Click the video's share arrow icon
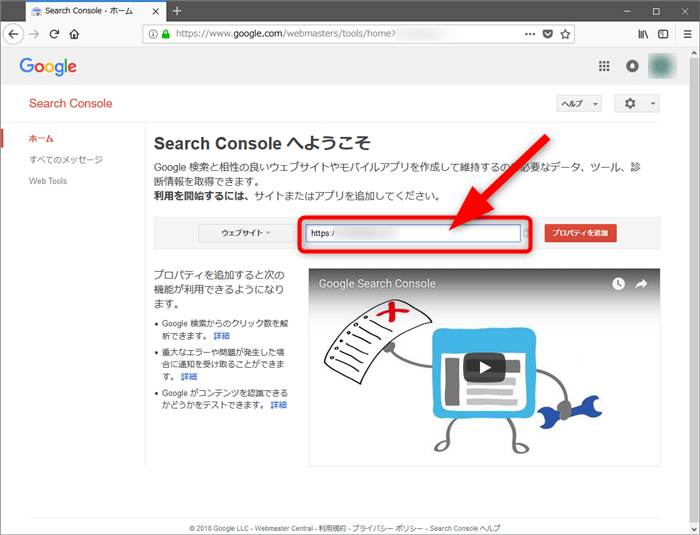 point(642,284)
